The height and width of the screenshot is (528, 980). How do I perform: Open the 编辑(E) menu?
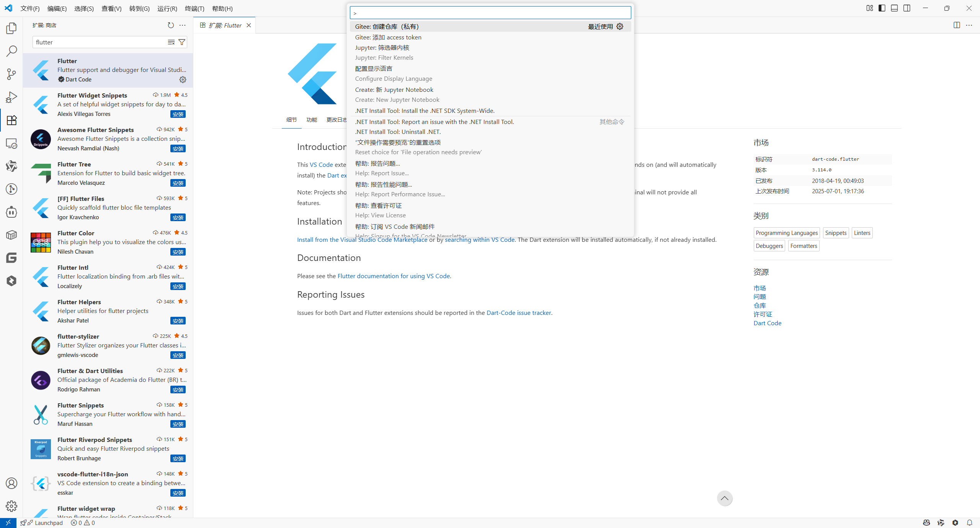[57, 8]
